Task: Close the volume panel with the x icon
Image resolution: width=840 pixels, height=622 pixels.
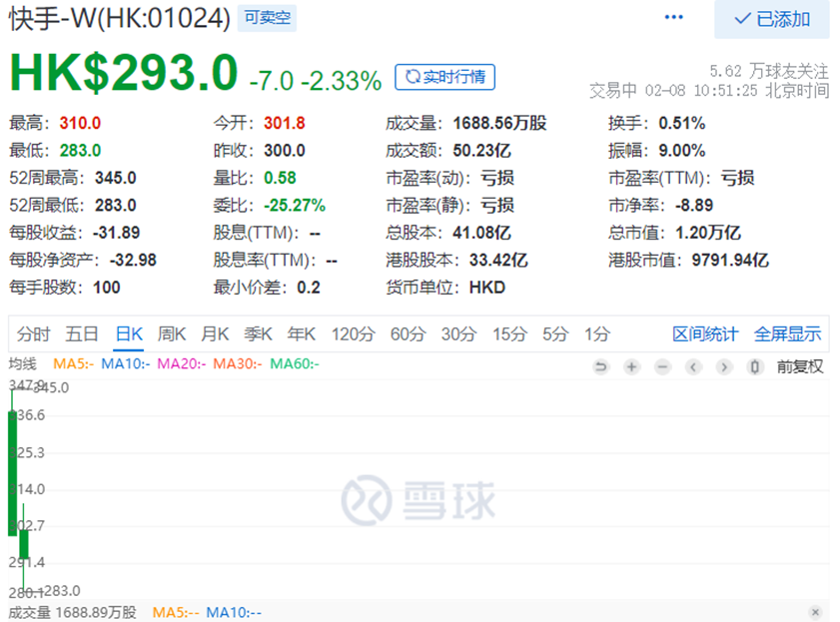Action: tap(815, 612)
